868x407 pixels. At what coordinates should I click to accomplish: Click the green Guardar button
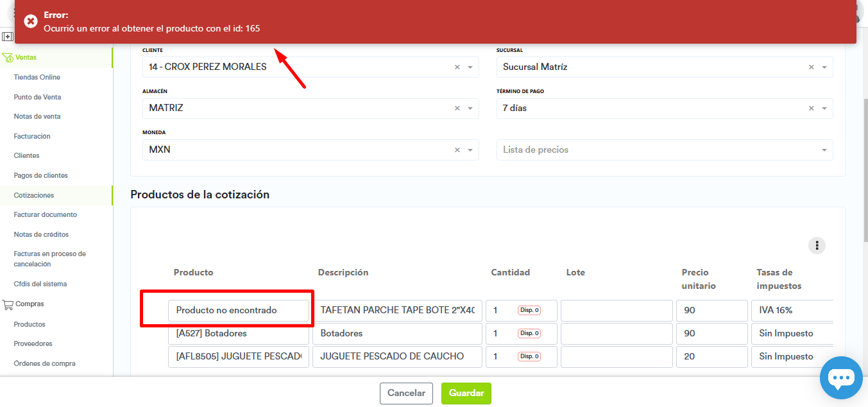tap(466, 393)
